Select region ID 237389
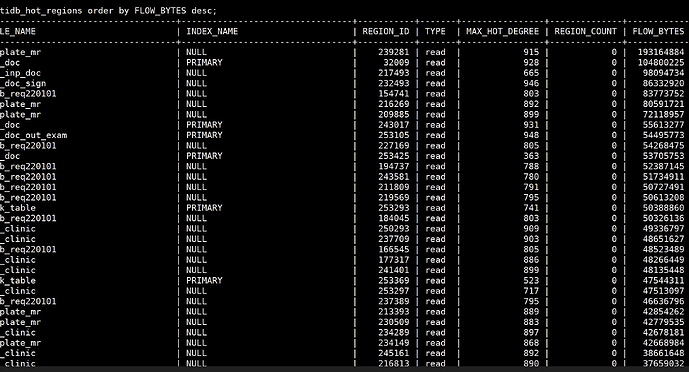689x372 pixels. click(394, 302)
